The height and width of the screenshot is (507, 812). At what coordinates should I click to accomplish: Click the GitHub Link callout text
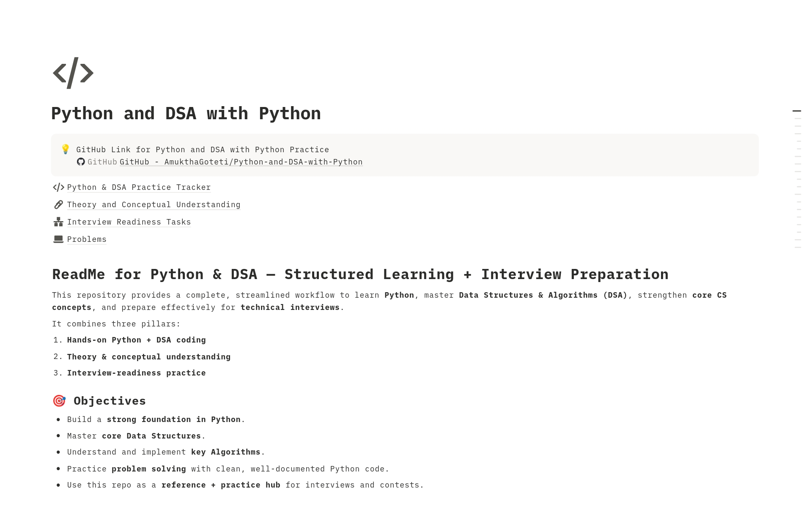coord(203,150)
